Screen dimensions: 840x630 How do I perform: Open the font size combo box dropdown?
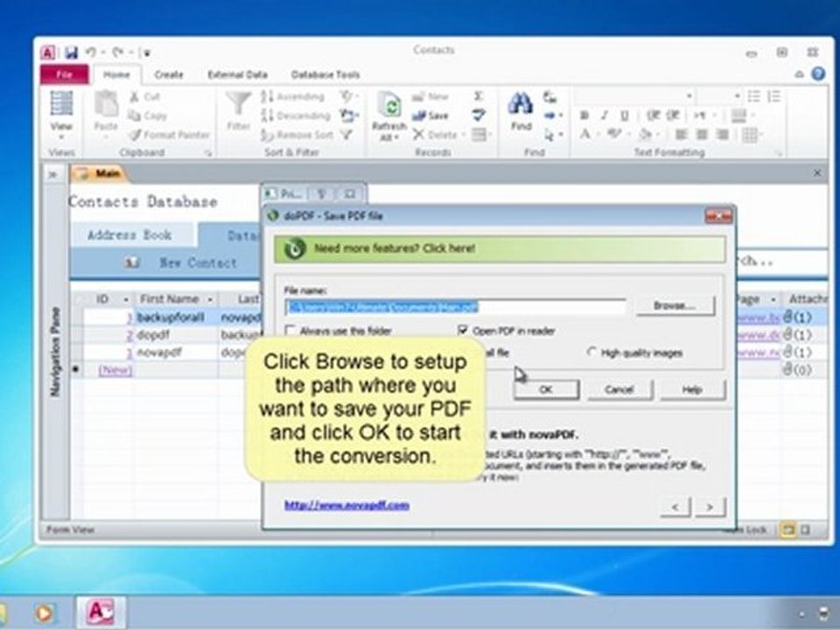pos(738,96)
